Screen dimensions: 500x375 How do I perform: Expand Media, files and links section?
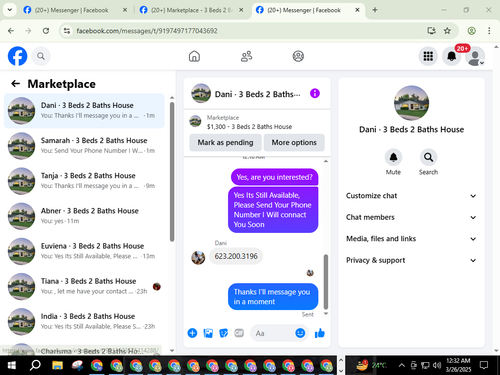(411, 239)
